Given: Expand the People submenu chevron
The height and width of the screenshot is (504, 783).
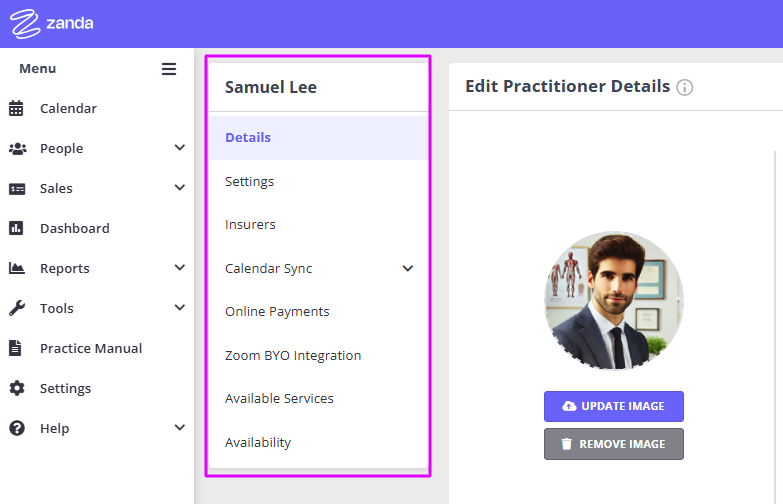Looking at the screenshot, I should (180, 148).
